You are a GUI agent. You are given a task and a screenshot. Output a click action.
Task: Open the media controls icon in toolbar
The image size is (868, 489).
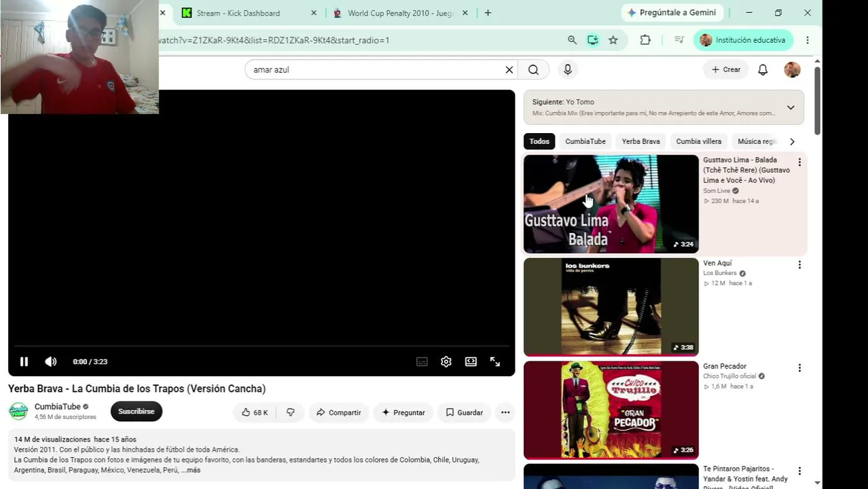(x=679, y=40)
